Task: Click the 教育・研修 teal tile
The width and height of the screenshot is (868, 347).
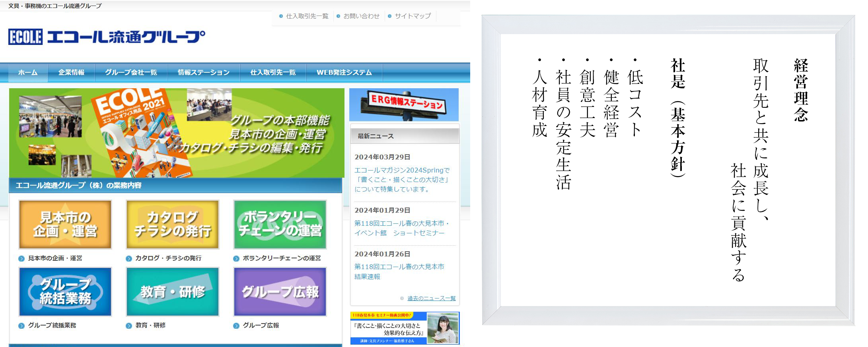Action: tap(173, 292)
